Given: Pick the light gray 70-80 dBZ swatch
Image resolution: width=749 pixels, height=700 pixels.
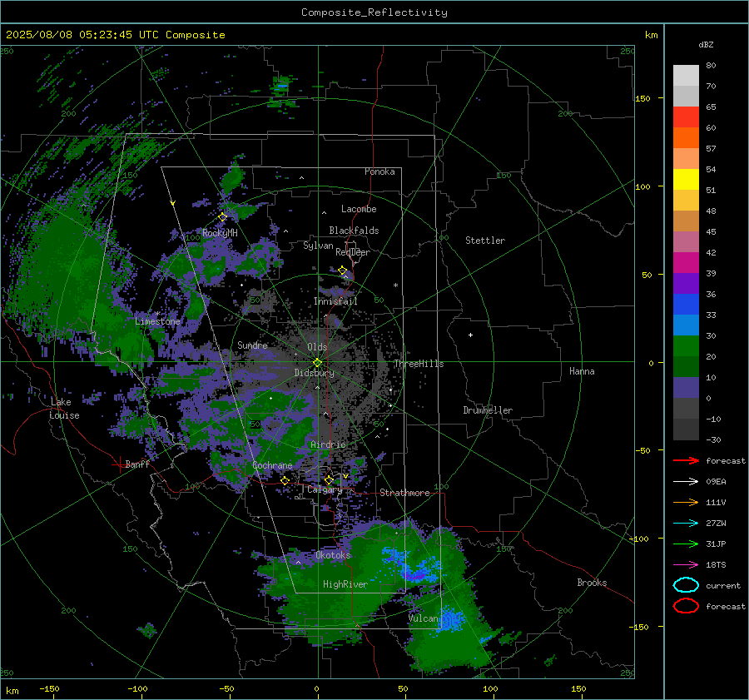Looking at the screenshot, I should (x=686, y=76).
